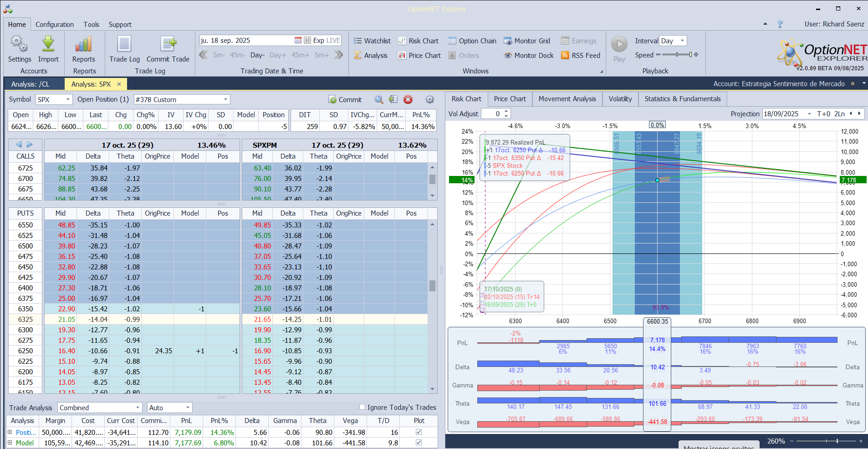The width and height of the screenshot is (868, 449).
Task: Open the Option Chain window
Action: point(472,41)
